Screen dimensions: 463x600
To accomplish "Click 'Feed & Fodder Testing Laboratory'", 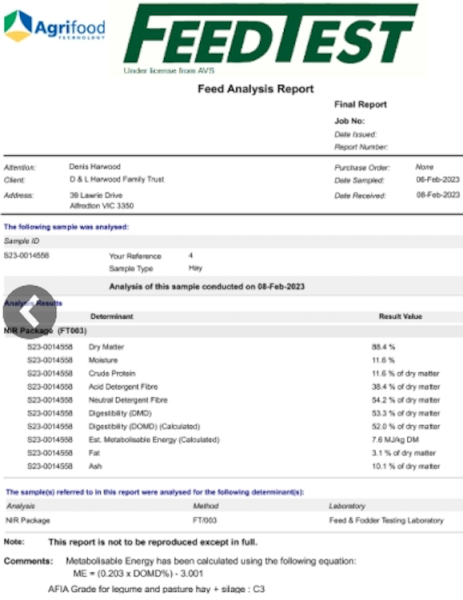I will 386,520.
